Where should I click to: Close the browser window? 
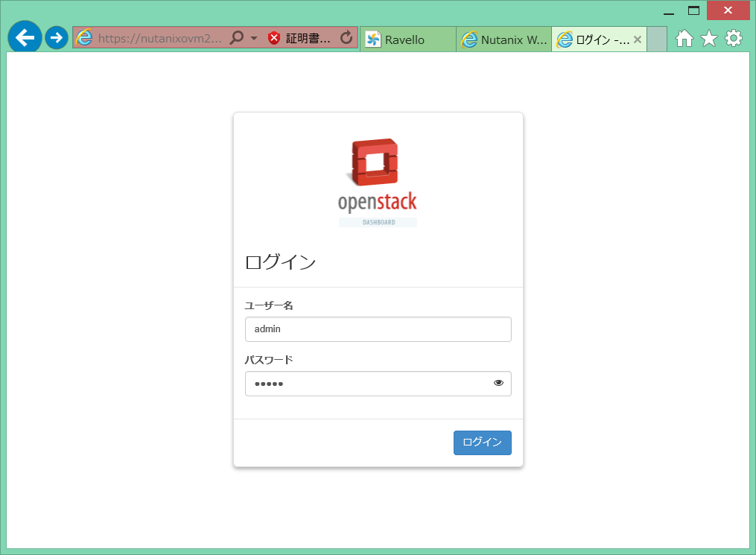pos(728,10)
